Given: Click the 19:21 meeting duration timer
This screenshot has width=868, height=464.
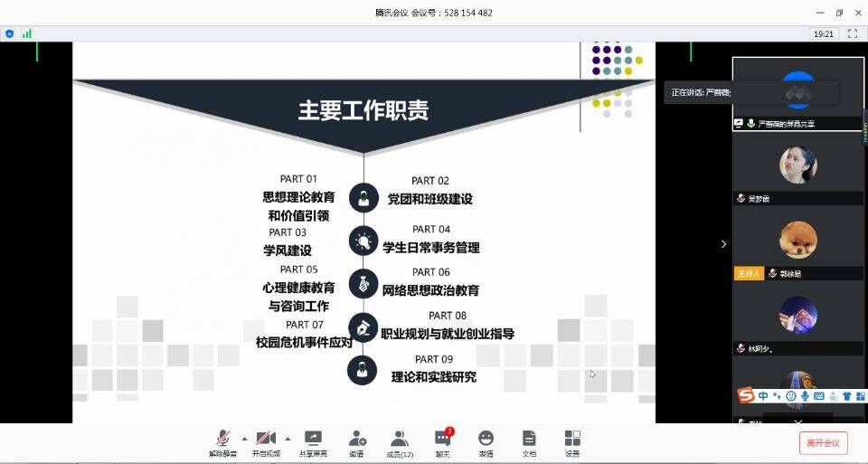Looking at the screenshot, I should click(x=823, y=33).
